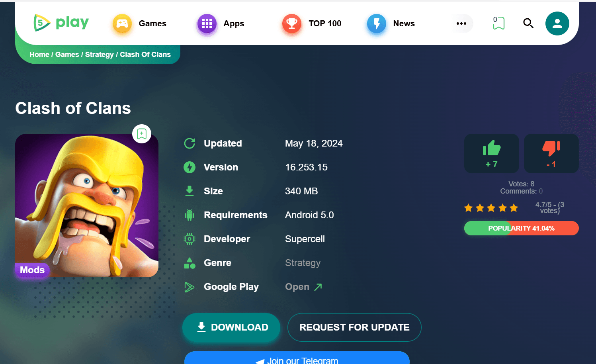Click the purple Apps grid icon
The image size is (596, 364).
pos(207,23)
